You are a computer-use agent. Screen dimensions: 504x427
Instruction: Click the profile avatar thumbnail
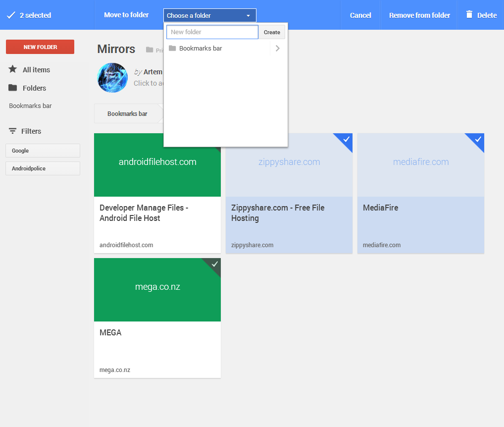pos(112,78)
